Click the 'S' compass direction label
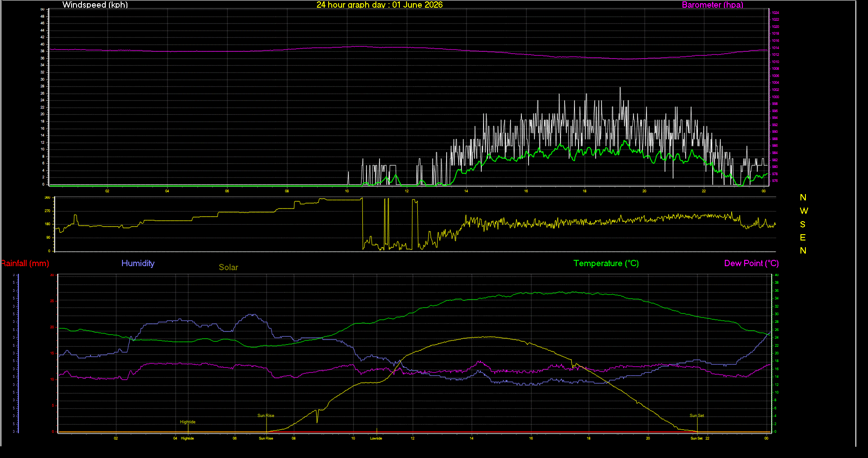 [803, 224]
